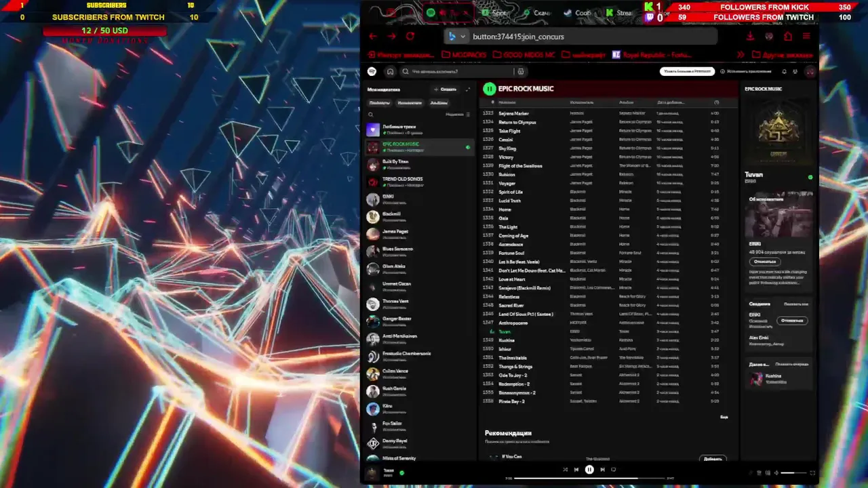Click the Spotify logo in top bar
868x488 pixels.
click(372, 71)
